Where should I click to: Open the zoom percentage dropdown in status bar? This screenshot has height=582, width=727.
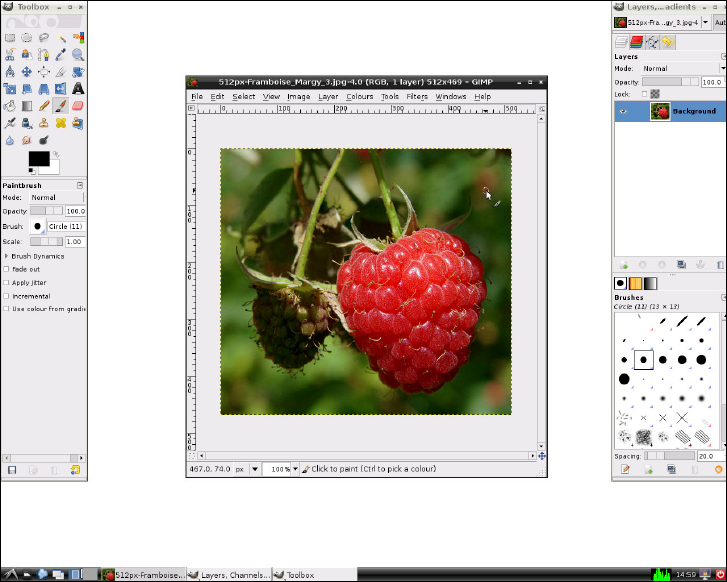coord(296,468)
